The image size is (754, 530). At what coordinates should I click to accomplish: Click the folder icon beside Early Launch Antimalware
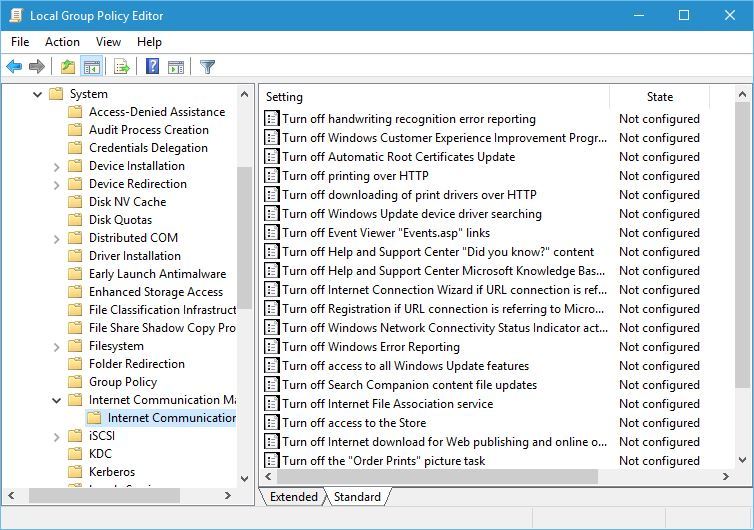click(x=75, y=274)
